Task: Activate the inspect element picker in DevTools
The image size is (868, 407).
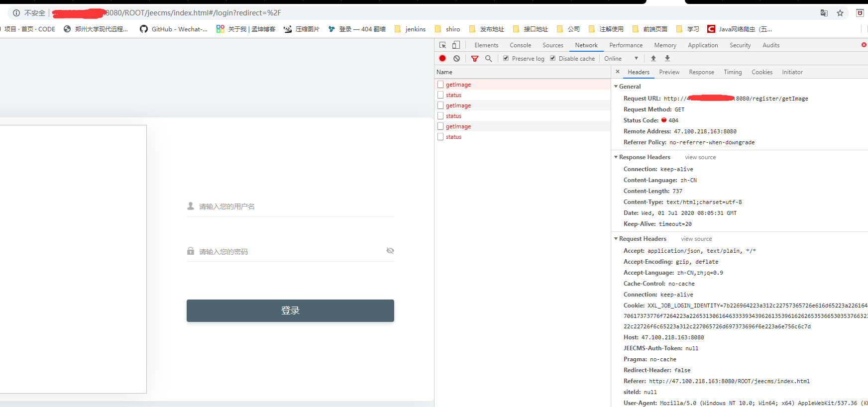Action: pos(442,45)
